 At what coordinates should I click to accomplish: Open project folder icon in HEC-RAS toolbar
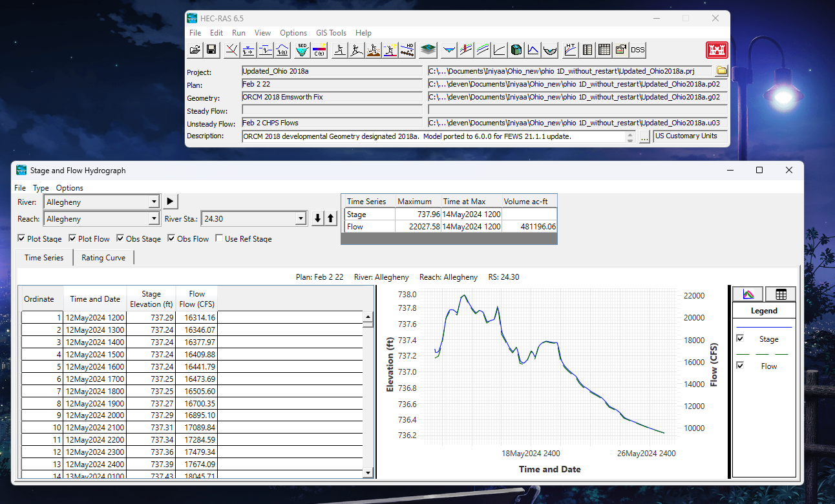195,50
